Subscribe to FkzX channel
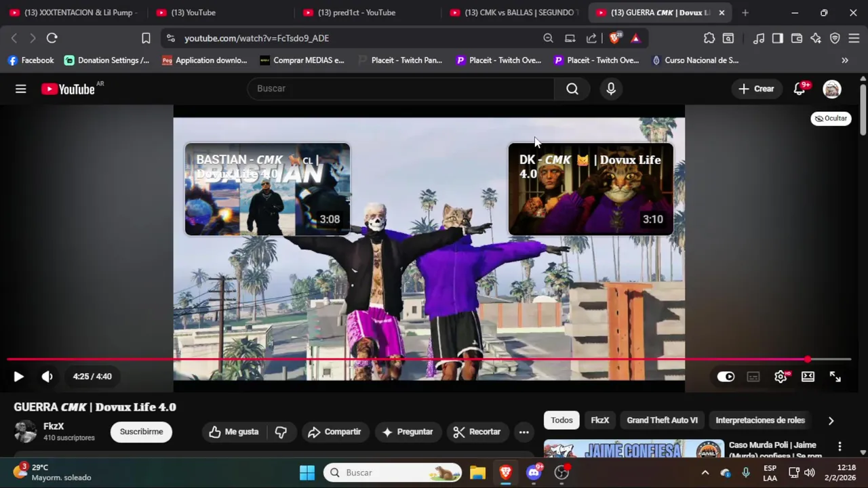Viewport: 868px width, 488px height. pyautogui.click(x=141, y=432)
